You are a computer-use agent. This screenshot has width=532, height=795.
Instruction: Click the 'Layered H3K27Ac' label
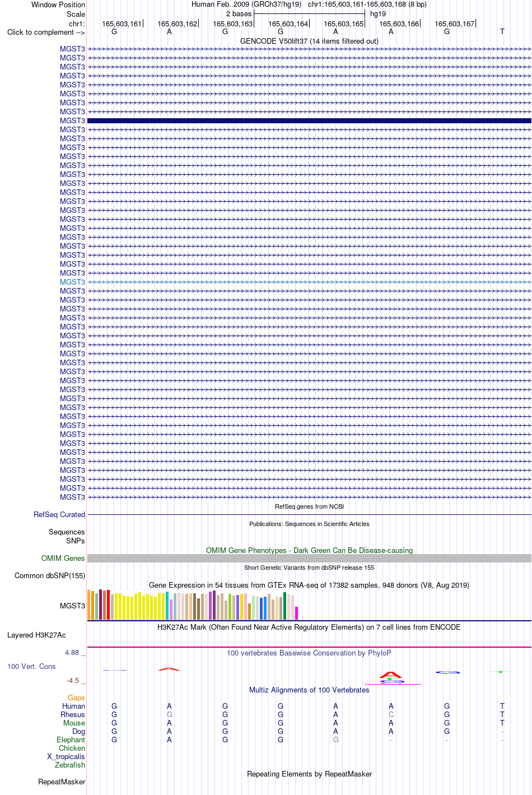[36, 635]
